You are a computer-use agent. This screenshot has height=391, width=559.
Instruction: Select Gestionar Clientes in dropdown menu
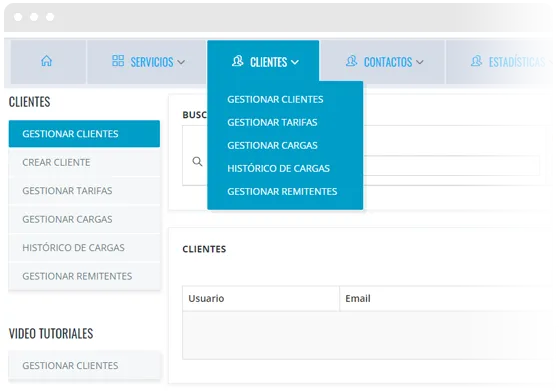click(275, 99)
